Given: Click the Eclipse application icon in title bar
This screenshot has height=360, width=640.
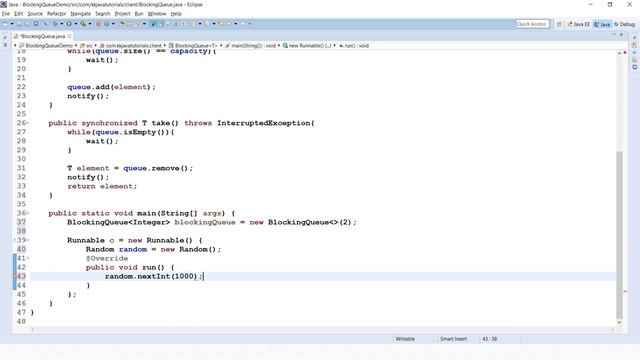Looking at the screenshot, I should click(4, 4).
